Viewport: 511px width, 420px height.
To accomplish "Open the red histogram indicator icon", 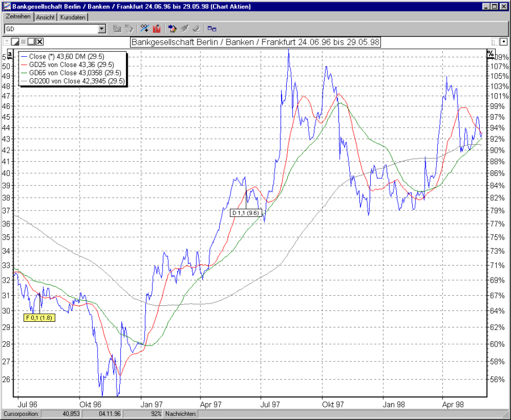I will pos(156,28).
